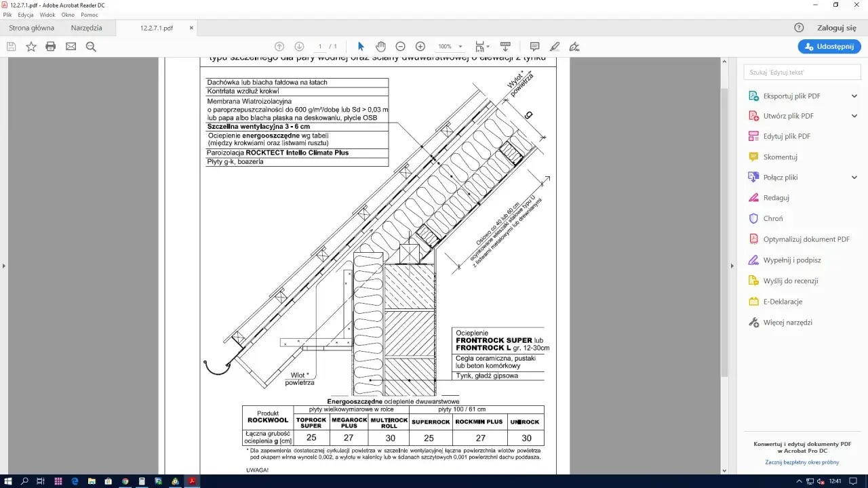Click the Skomentuj tool label
This screenshot has width=868, height=488.
(x=781, y=157)
